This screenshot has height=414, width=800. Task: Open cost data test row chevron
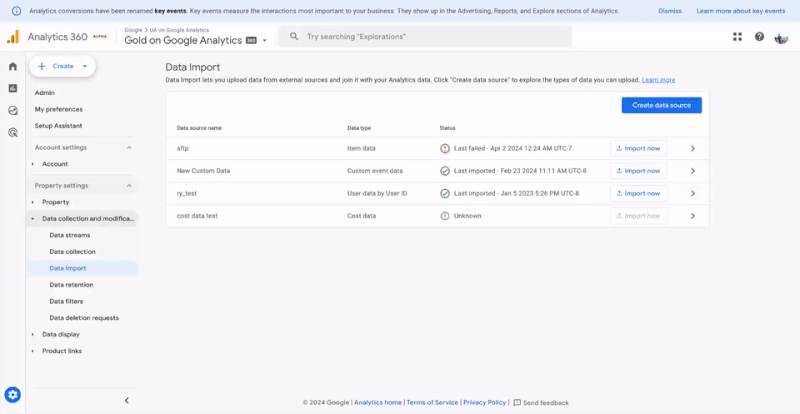[692, 216]
